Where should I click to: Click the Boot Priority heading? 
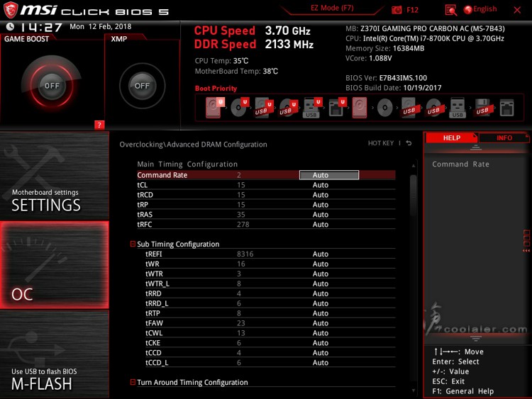216,88
